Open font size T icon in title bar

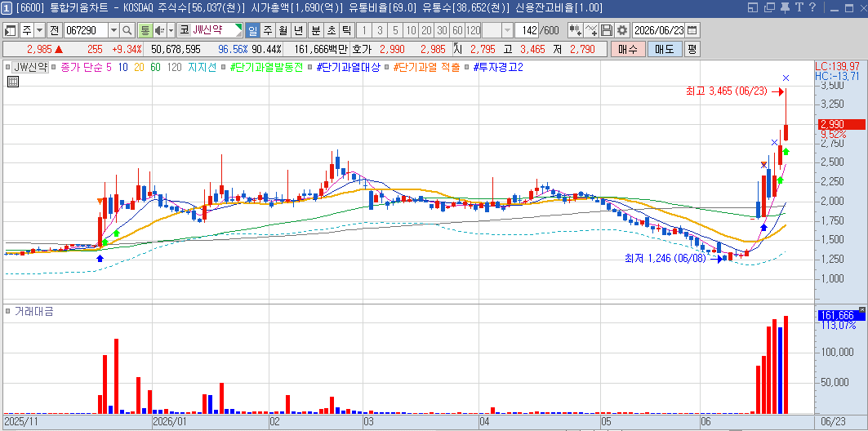pos(799,7)
